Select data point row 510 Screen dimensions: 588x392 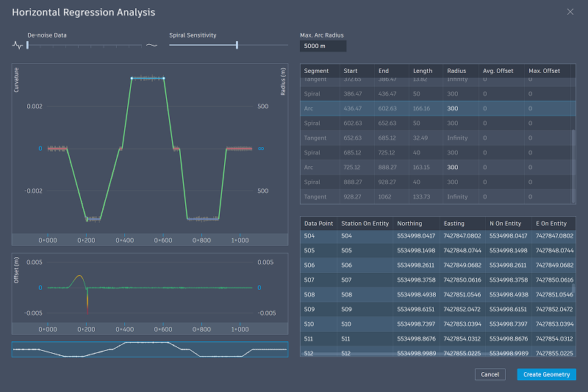click(437, 324)
